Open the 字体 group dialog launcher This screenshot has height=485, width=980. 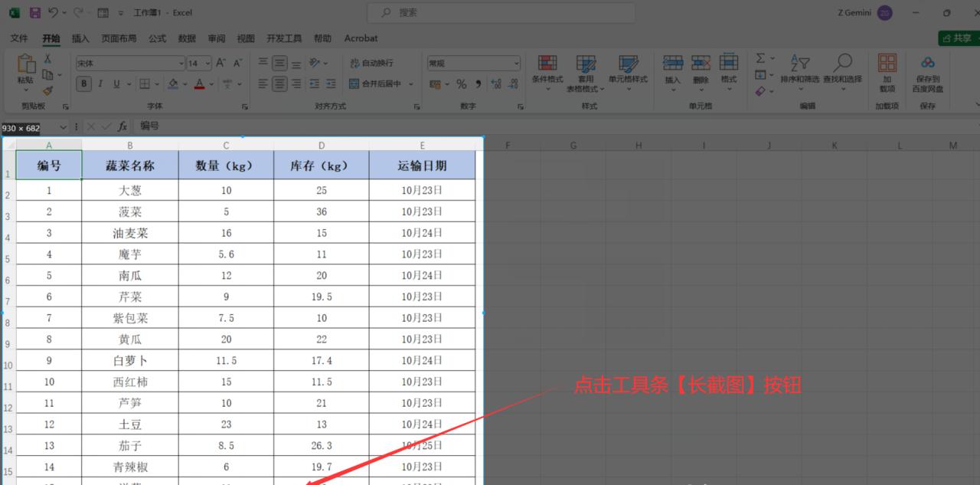tap(245, 107)
